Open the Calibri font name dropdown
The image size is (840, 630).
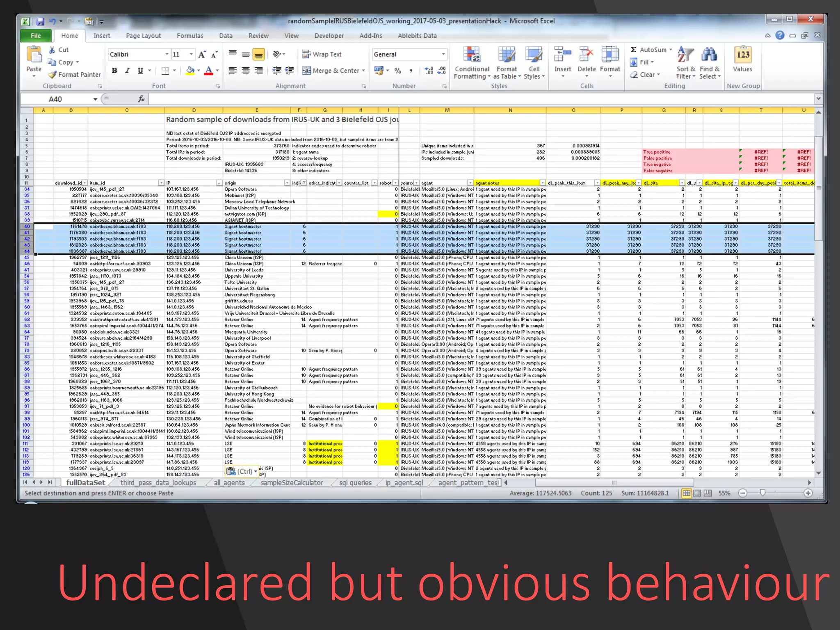(x=167, y=54)
